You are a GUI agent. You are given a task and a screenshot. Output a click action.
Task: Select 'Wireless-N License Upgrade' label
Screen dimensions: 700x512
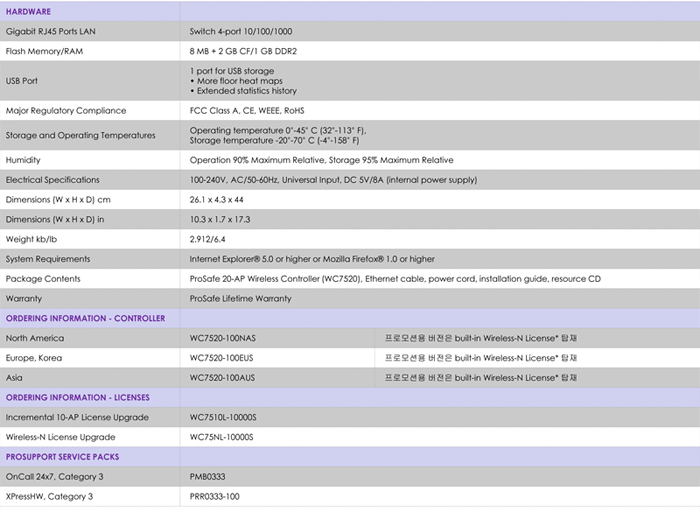pos(60,437)
